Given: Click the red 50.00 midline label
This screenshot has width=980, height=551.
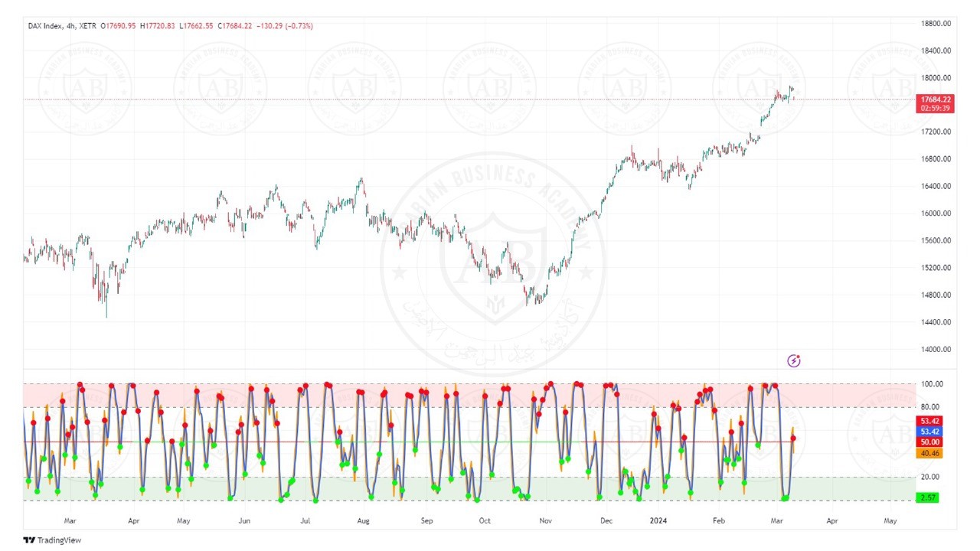Looking at the screenshot, I should pos(930,442).
